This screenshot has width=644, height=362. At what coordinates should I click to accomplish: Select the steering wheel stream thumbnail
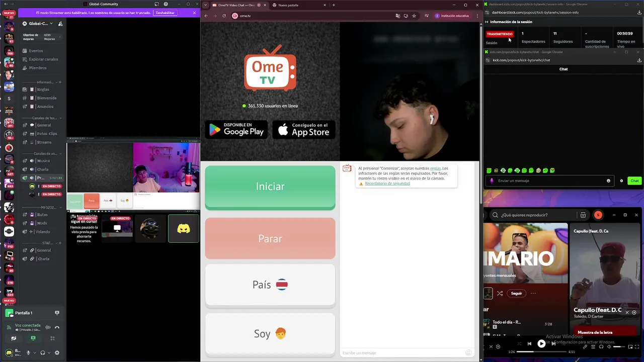tap(150, 229)
